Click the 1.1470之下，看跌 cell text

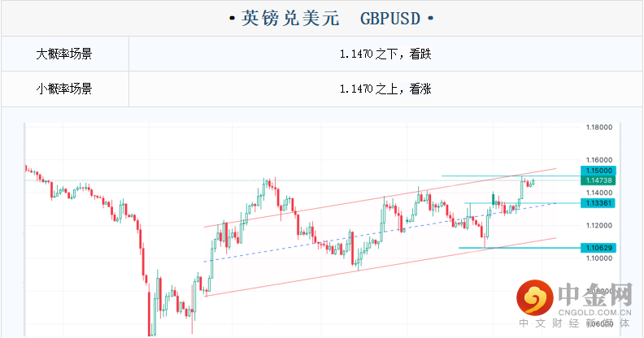pyautogui.click(x=385, y=54)
